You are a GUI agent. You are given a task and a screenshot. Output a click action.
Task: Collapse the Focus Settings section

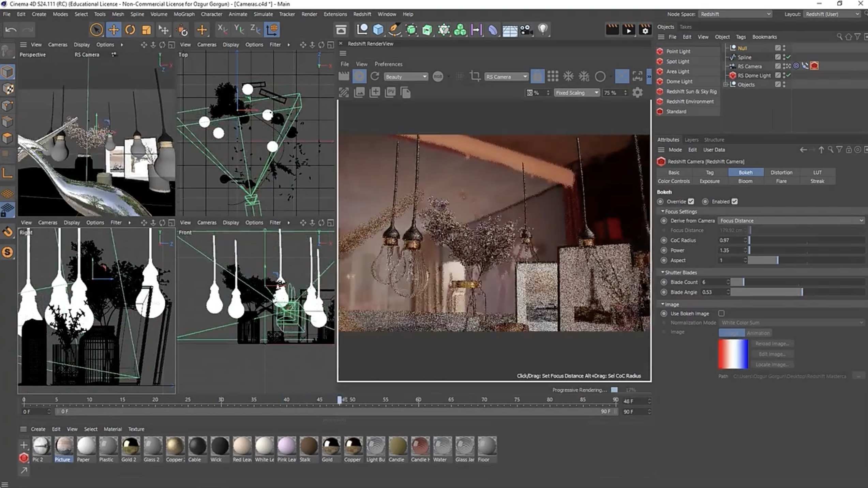point(663,211)
